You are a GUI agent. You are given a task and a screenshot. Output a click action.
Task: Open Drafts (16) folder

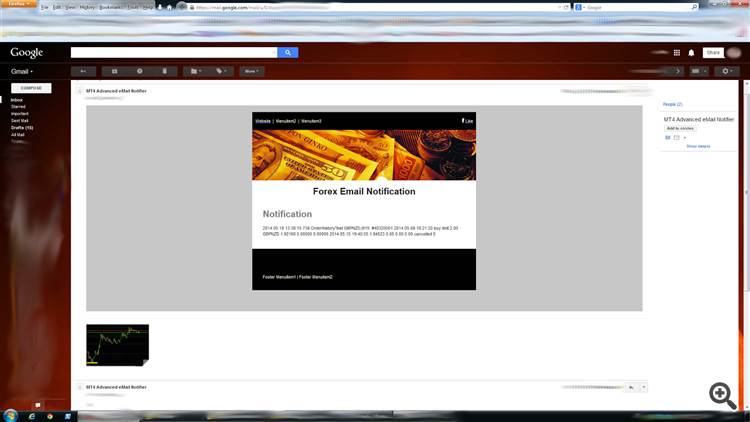[x=22, y=128]
